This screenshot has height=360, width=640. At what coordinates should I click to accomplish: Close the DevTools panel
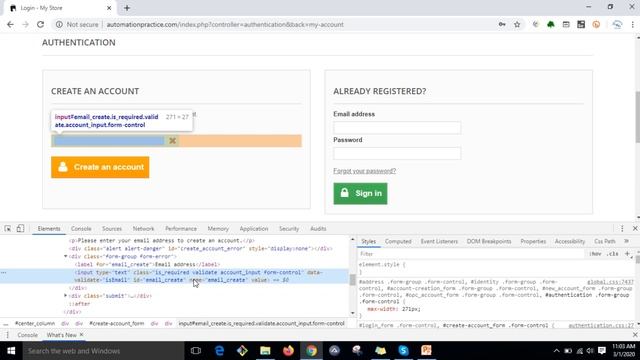pyautogui.click(x=635, y=229)
